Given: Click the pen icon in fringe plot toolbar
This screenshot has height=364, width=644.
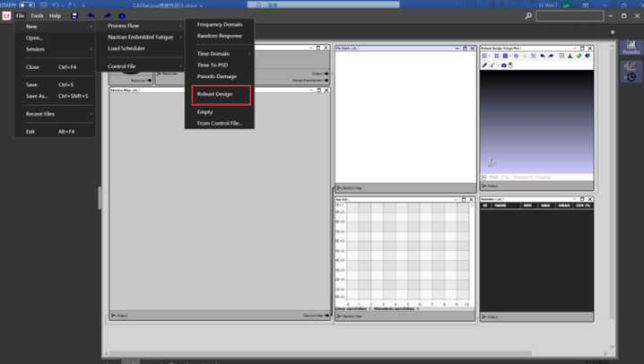Looking at the screenshot, I should tap(484, 65).
